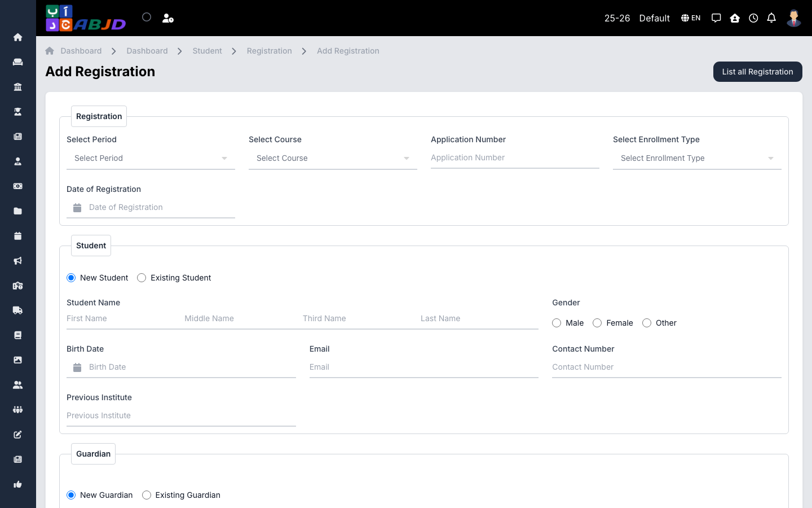Click the Last Name field
Viewport: 812px width, 508px height.
pos(479,318)
